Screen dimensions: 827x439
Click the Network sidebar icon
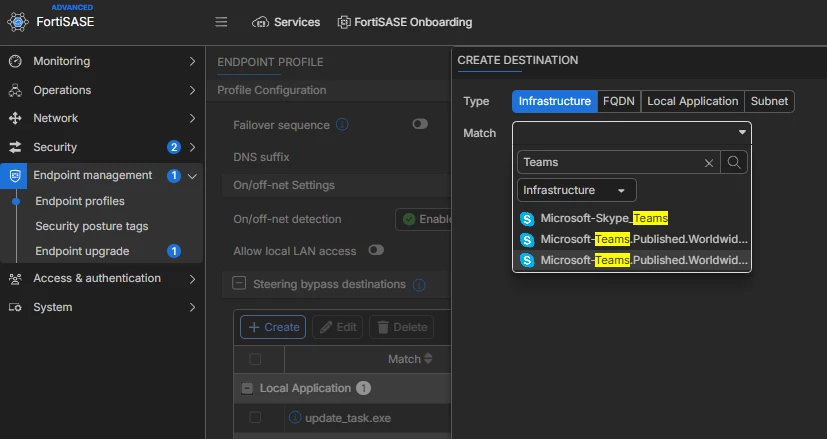pos(15,118)
